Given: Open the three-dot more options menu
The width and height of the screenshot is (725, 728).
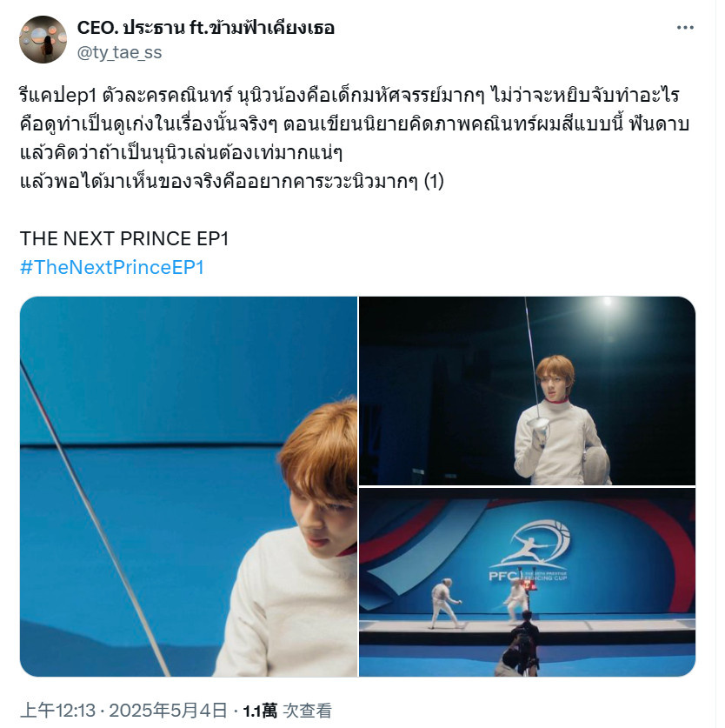Looking at the screenshot, I should point(685,28).
